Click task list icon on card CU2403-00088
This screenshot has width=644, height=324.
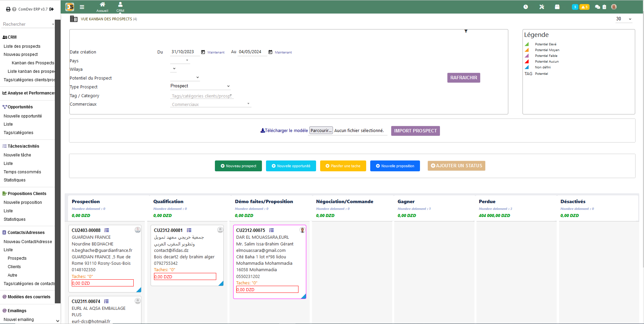(x=107, y=230)
